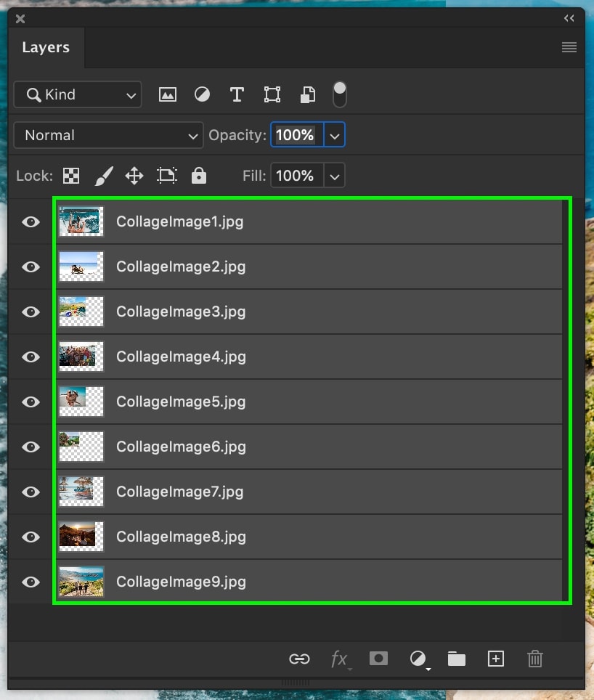Click the CollageImage3.jpg layer thumbnail
The image size is (594, 700).
coord(81,312)
